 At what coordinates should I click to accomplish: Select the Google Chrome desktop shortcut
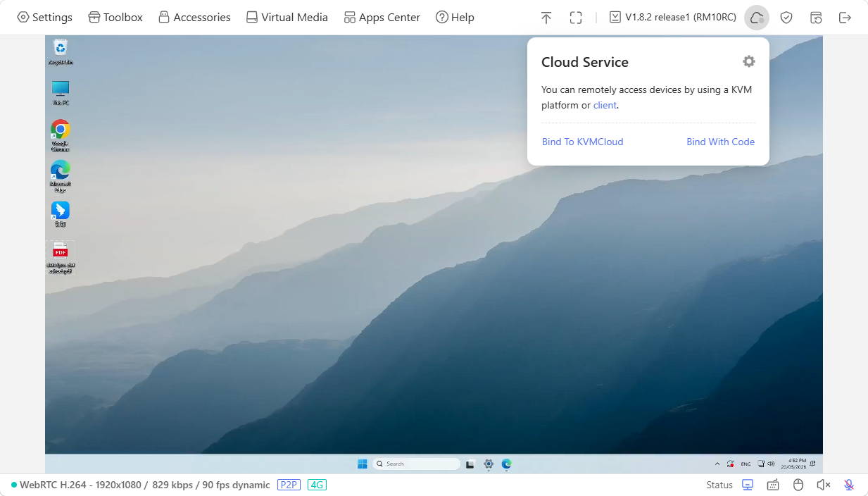[x=61, y=135]
